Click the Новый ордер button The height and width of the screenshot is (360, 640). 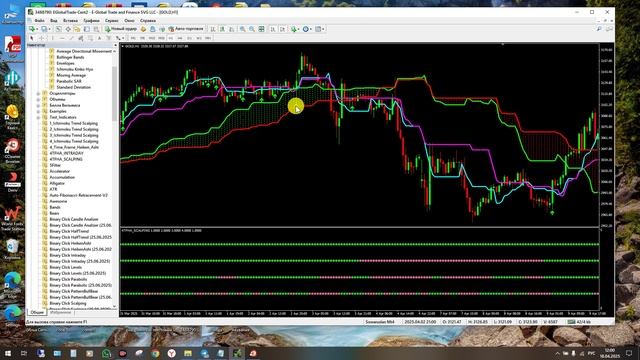pyautogui.click(x=120, y=29)
